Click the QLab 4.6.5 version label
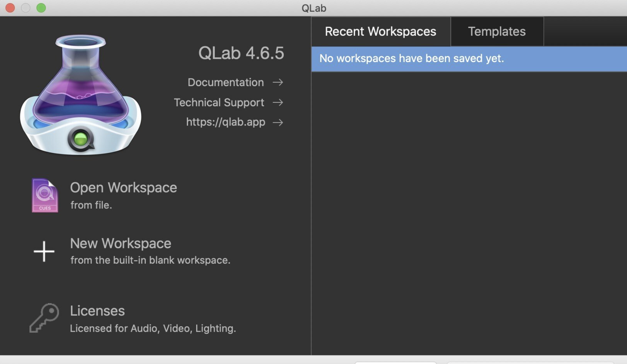The width and height of the screenshot is (627, 364). point(241,52)
